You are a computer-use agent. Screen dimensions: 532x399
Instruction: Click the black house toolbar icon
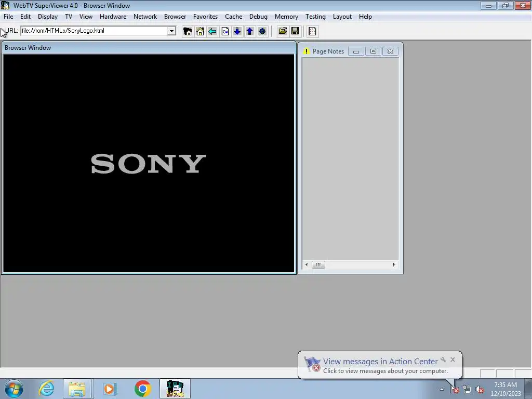187,31
